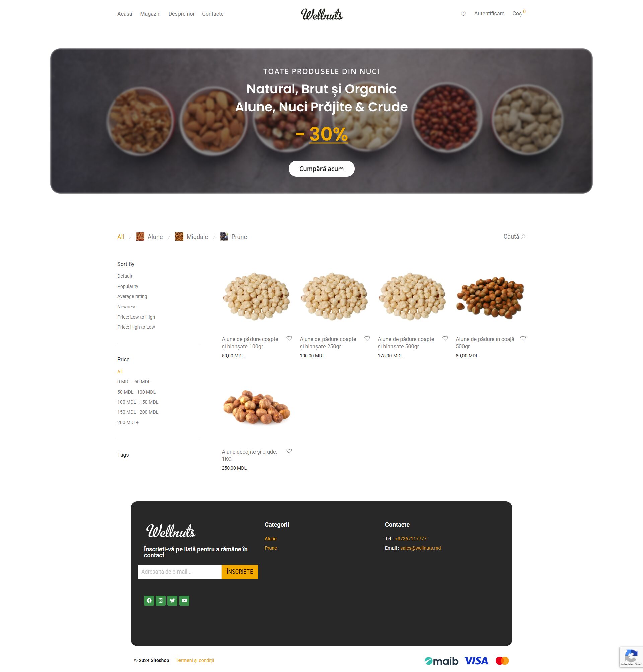
Task: Open the Twitter social icon in footer
Action: click(x=172, y=600)
